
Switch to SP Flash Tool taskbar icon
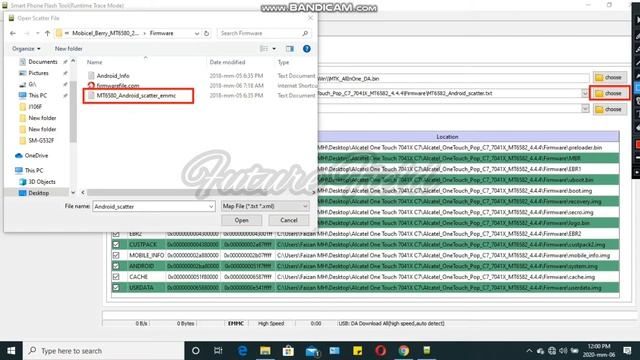[x=427, y=351]
